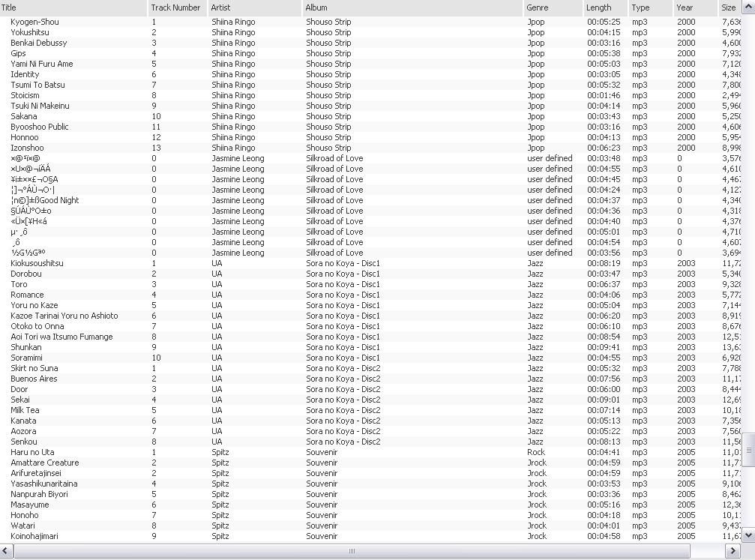
Task: Select Kazoe Tarinai Yoru no Ashioto
Action: pos(64,316)
